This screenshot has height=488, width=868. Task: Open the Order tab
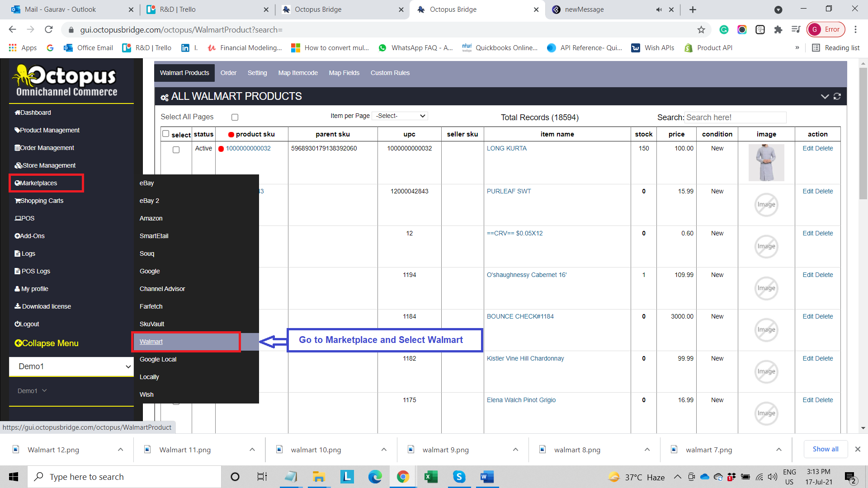[x=228, y=73]
